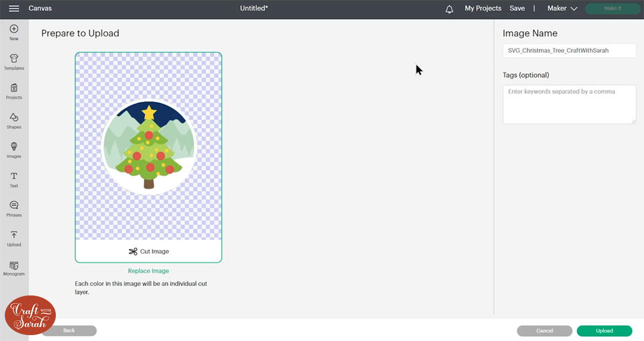Select the Cut Image option

pos(149,251)
